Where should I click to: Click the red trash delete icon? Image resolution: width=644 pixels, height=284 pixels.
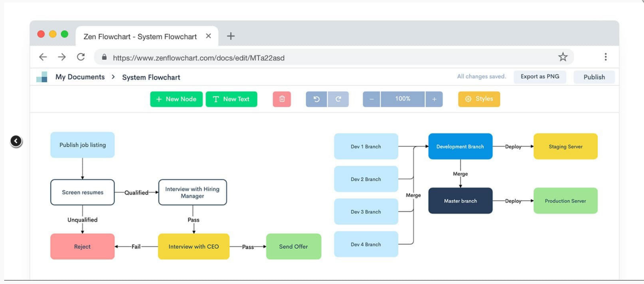tap(281, 99)
